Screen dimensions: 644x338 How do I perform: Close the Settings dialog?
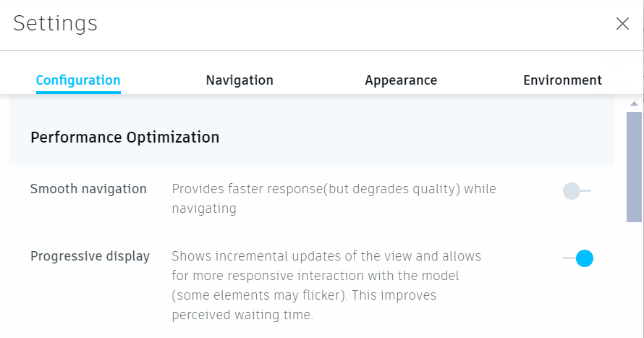pos(622,24)
